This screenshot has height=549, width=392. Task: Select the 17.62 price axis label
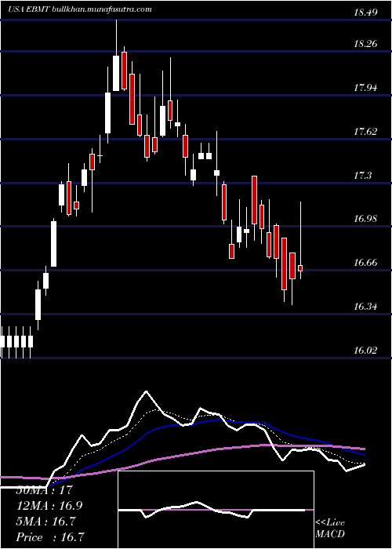click(365, 132)
